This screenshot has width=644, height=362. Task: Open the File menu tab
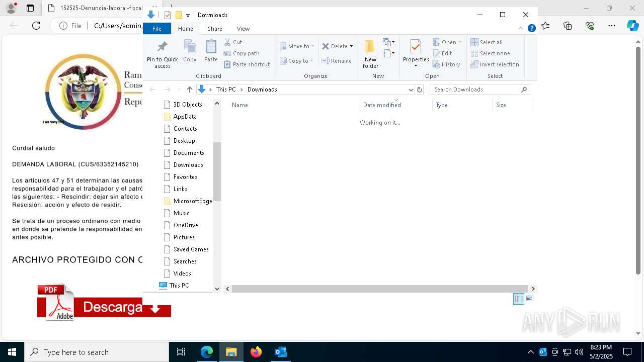click(157, 29)
